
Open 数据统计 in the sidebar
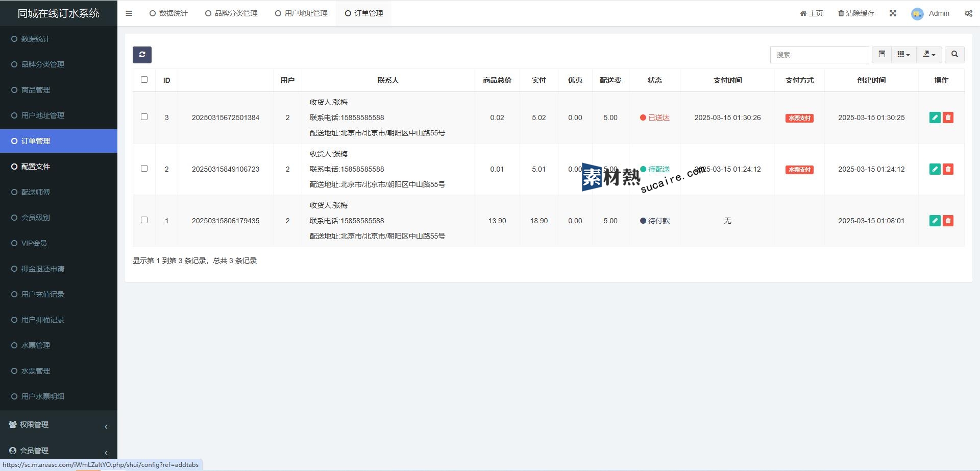click(x=59, y=39)
